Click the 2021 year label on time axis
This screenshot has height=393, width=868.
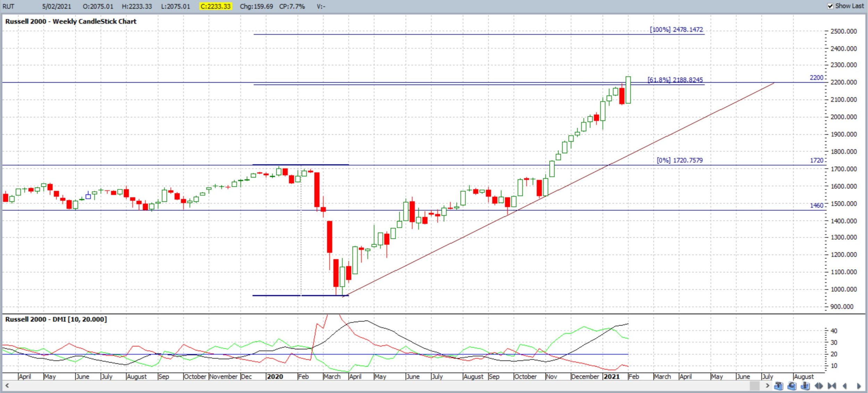coord(611,377)
